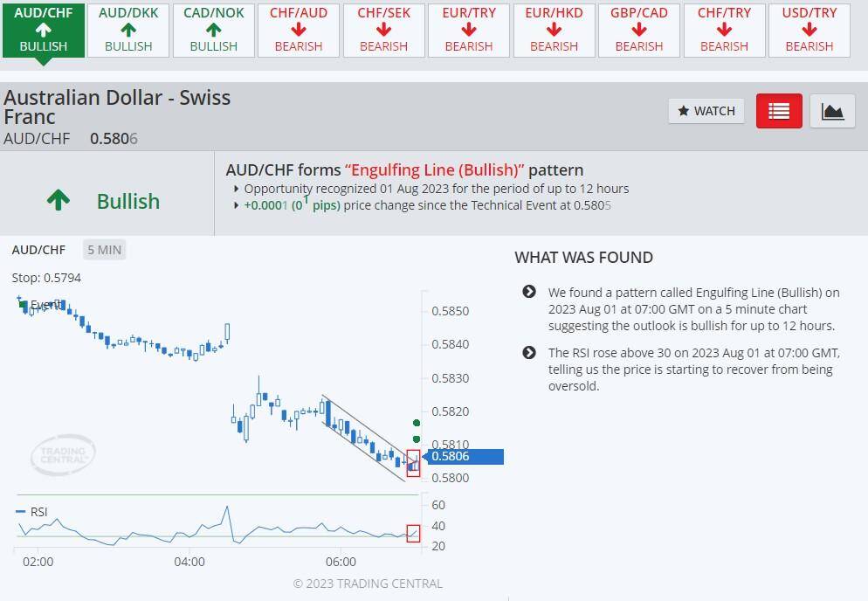Open the USD/TRY bearish tab
The height and width of the screenshot is (601, 868).
[809, 30]
